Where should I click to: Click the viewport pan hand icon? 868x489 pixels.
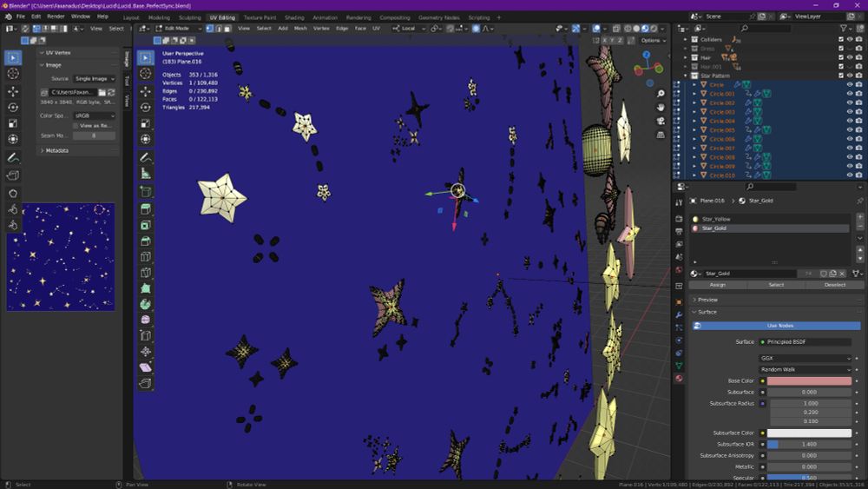click(661, 108)
